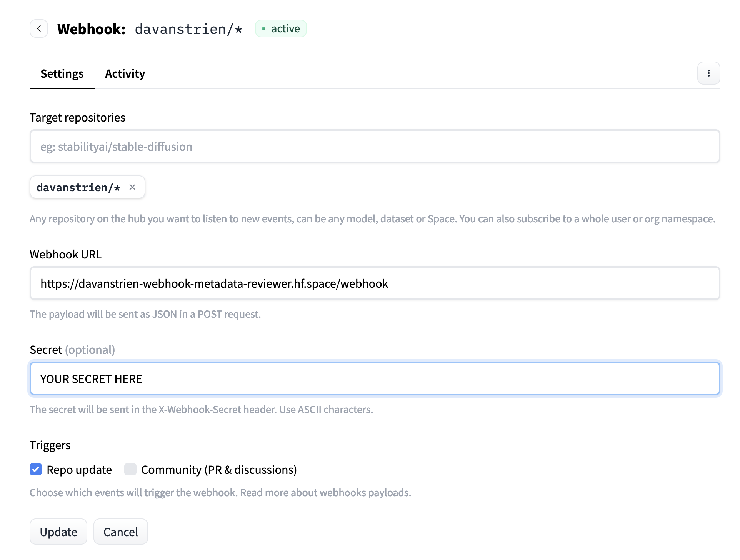Image resolution: width=740 pixels, height=560 pixels.
Task: Click the checked Repo update checkmark icon
Action: [36, 469]
